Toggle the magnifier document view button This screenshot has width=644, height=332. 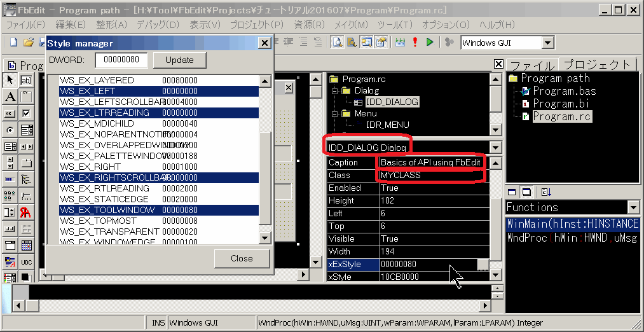click(x=337, y=42)
